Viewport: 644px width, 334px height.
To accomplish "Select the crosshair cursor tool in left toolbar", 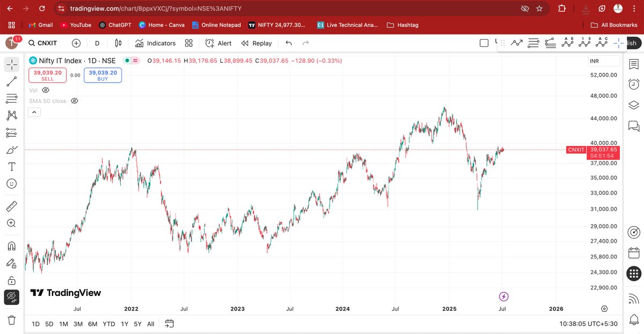I will coord(12,64).
